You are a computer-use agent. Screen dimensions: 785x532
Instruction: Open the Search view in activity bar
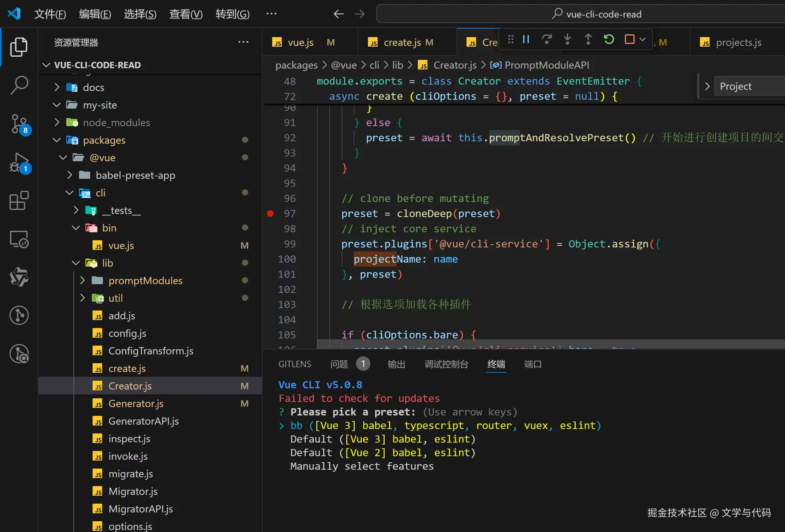(x=19, y=85)
